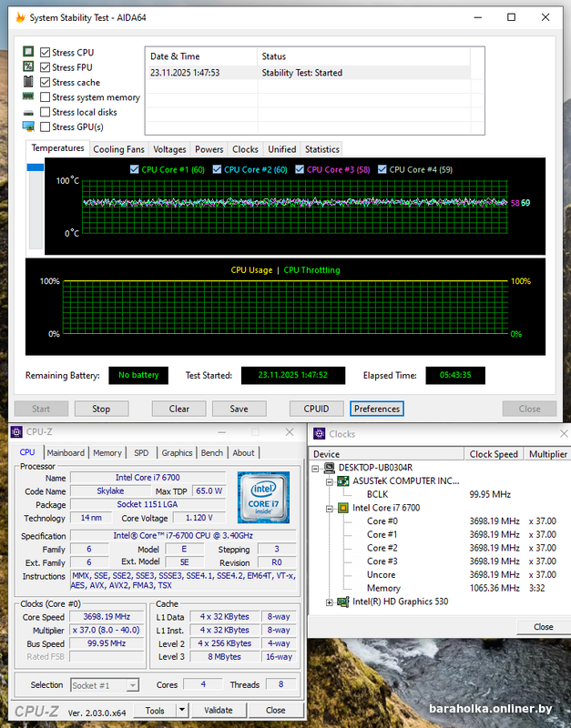571x728 pixels.
Task: Maximize the AIDA64 System Stability Test window
Action: 511,17
